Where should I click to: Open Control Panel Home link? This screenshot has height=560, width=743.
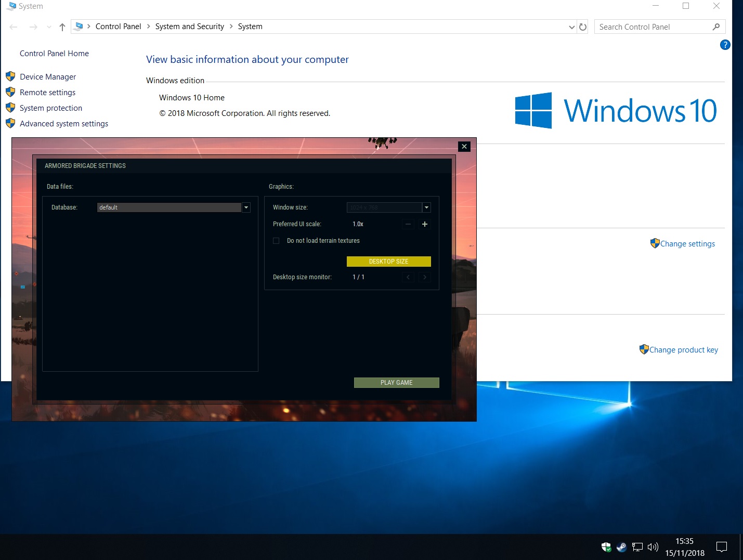coord(55,54)
